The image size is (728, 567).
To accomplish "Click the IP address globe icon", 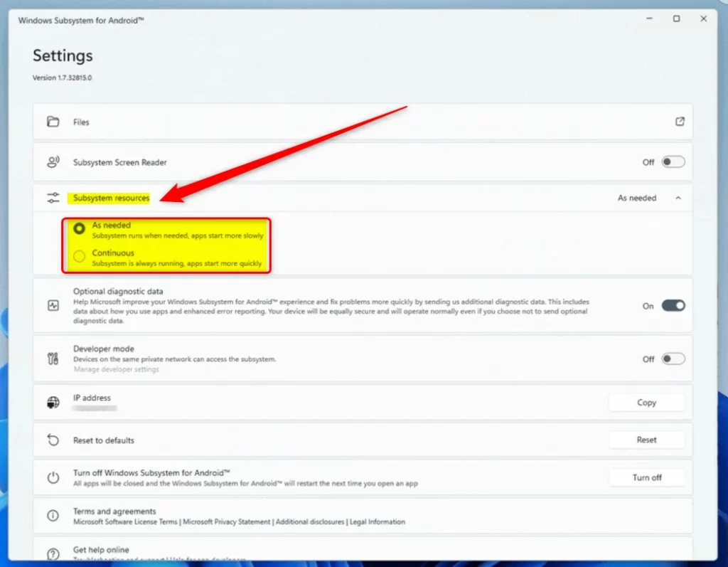I will click(53, 402).
